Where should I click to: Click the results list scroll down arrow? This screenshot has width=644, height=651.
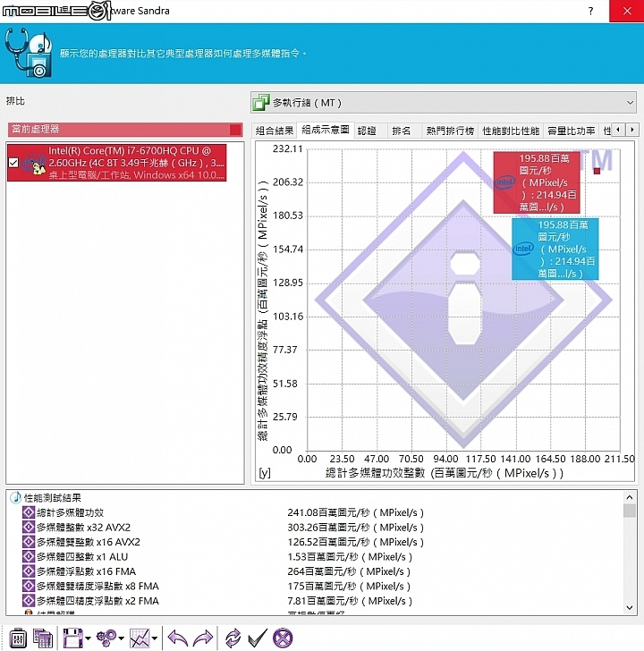[x=630, y=607]
